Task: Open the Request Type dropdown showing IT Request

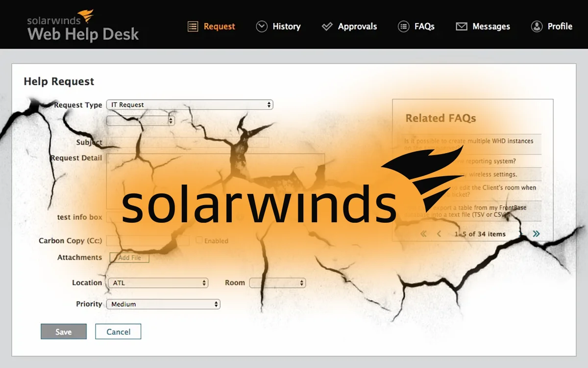Action: click(x=189, y=105)
